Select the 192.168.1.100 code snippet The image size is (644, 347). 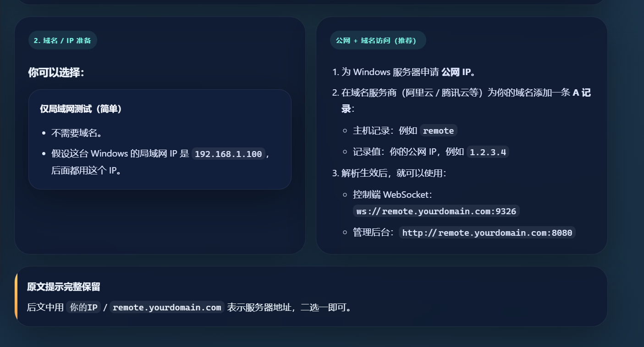click(228, 154)
